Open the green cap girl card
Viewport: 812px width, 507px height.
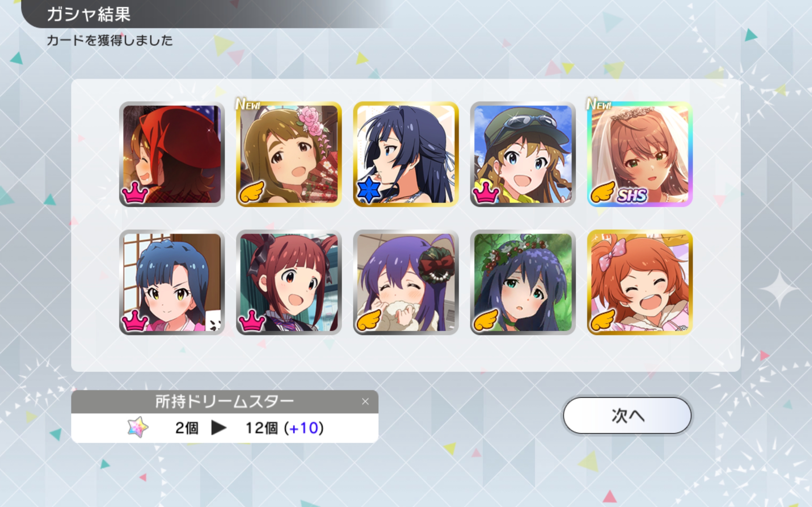[x=523, y=154]
